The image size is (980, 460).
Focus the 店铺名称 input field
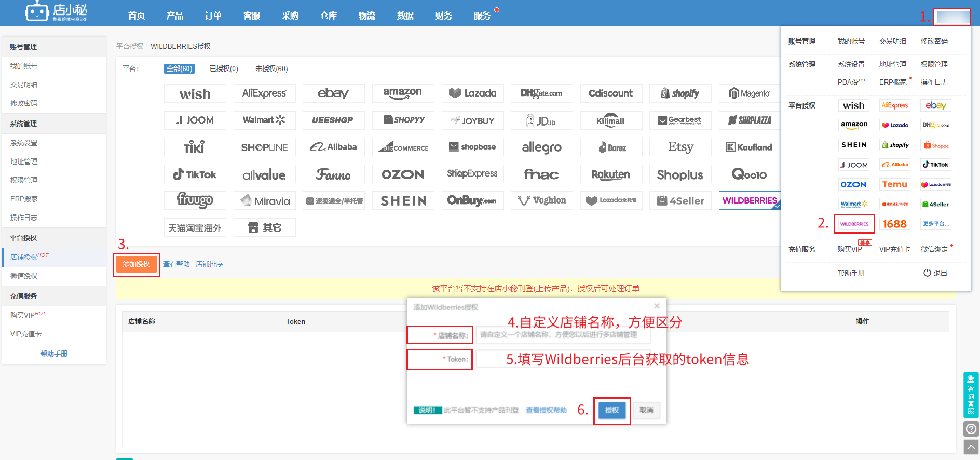coord(563,335)
